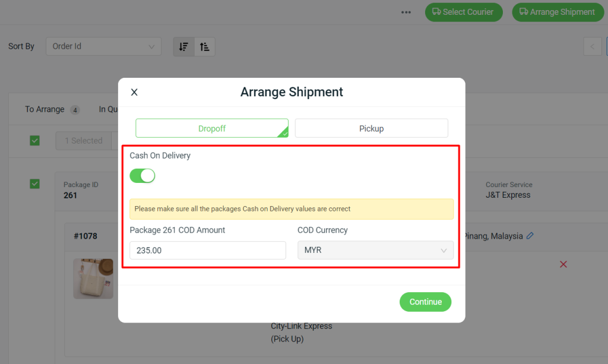Uncheck Package 261 checkbox

point(35,184)
